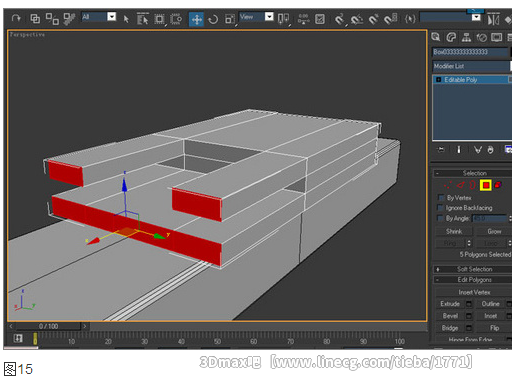The height and width of the screenshot is (381, 512).
Task: Click the Grow selection button
Action: click(x=494, y=231)
